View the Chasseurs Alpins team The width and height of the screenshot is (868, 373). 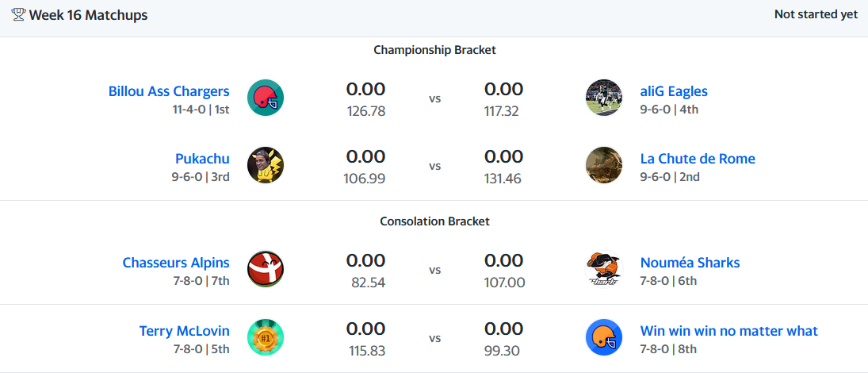coord(176,263)
